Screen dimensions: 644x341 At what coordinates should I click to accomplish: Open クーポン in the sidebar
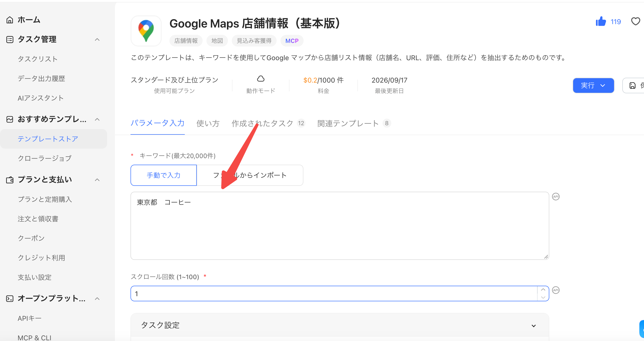coord(31,238)
